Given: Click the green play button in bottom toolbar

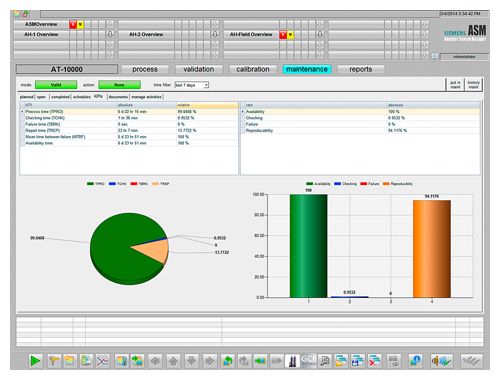Looking at the screenshot, I should 35,361.
